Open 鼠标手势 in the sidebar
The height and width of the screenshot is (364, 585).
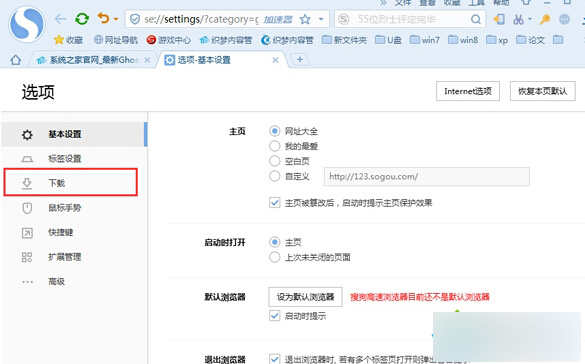click(x=74, y=208)
